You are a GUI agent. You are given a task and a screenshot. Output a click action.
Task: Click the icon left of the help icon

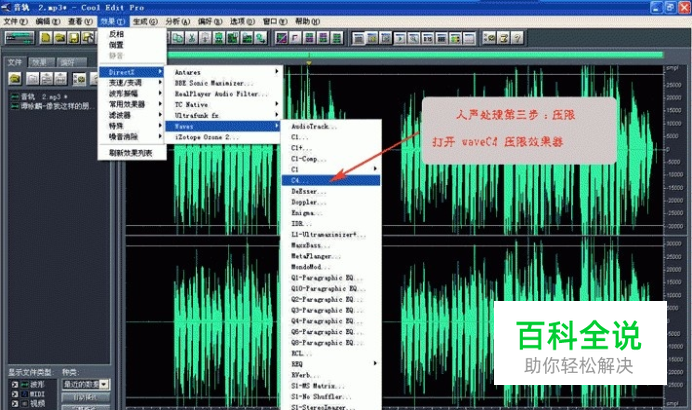[504, 38]
